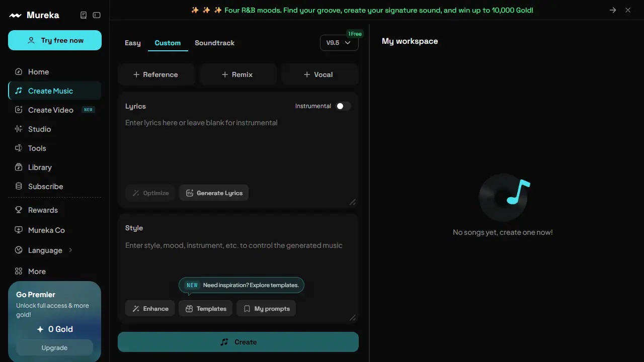Click the Try free now button
The width and height of the screenshot is (644, 362).
(x=55, y=40)
